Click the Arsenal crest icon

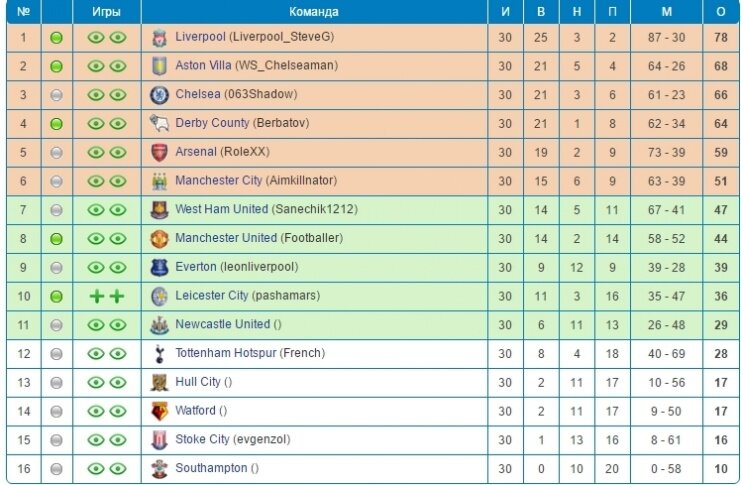click(159, 153)
